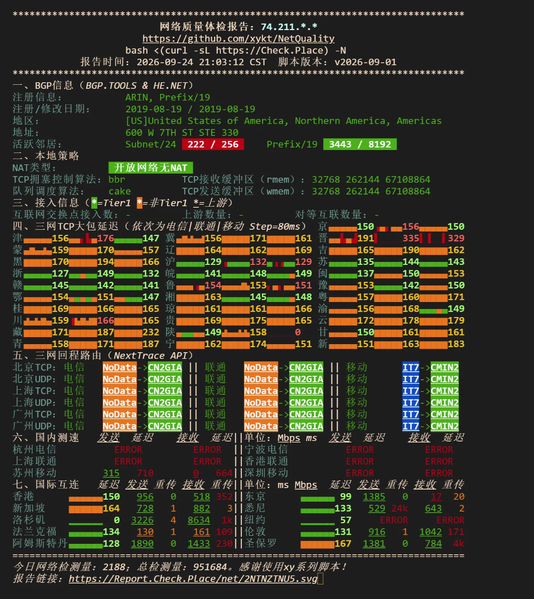Click the 232 latency value in the 藏 row
Image resolution: width=534 pixels, height=599 pixels.
click(151, 332)
